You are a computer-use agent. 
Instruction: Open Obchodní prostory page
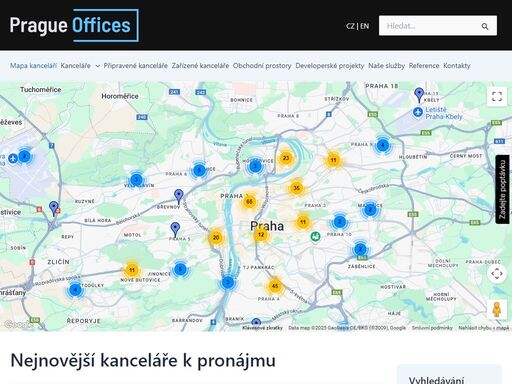(262, 66)
